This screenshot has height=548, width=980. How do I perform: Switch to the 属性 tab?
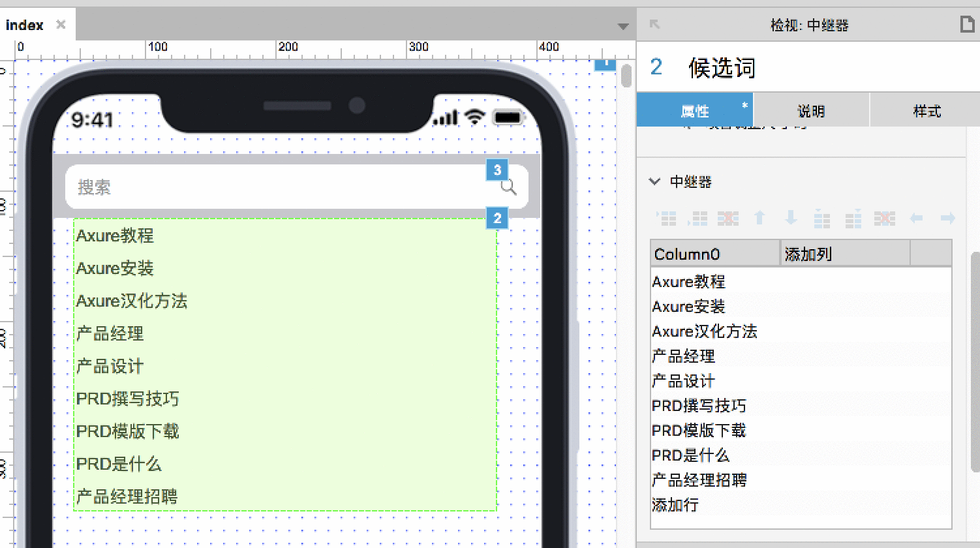click(x=695, y=111)
